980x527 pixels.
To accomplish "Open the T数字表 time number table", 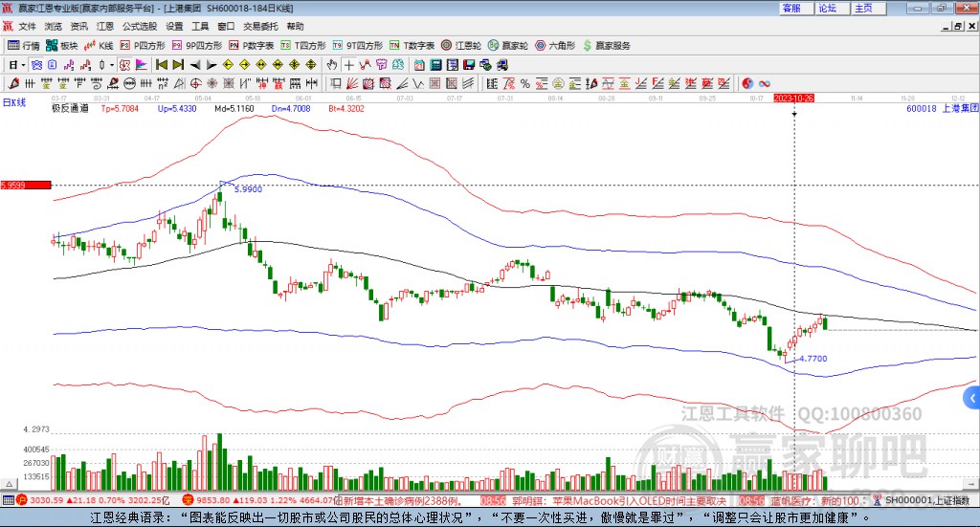I will 412,46.
